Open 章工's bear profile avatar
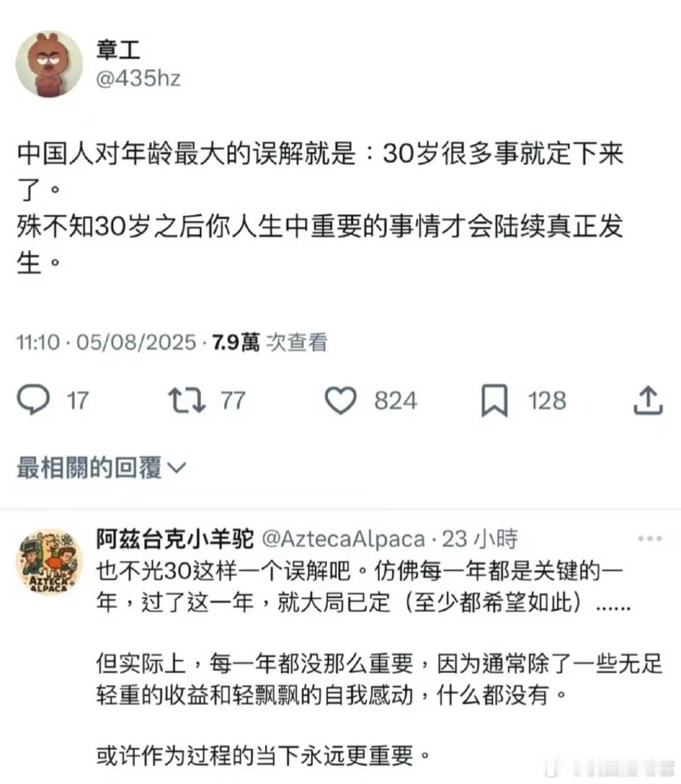This screenshot has width=681, height=784. click(x=49, y=64)
